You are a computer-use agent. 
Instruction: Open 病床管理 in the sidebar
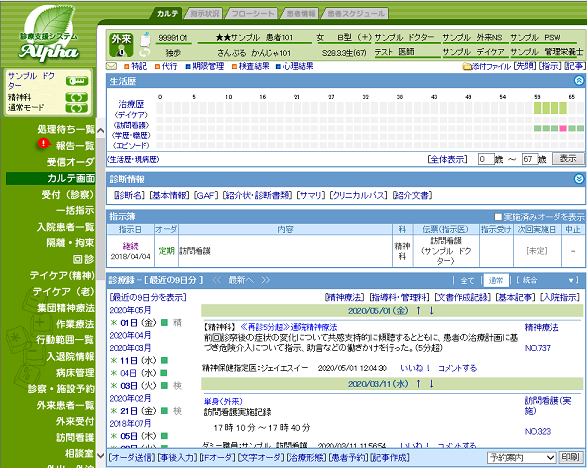coord(75,373)
